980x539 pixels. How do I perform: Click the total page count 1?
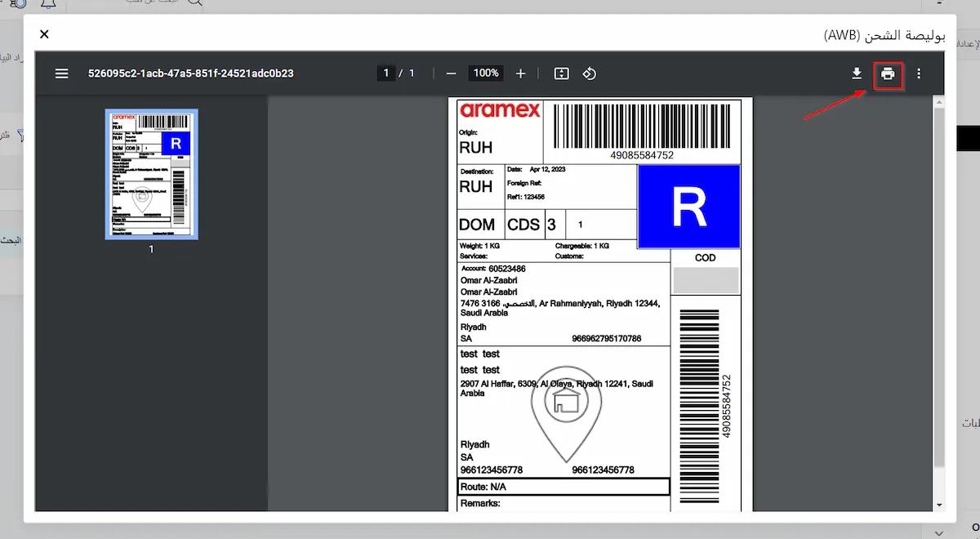click(412, 73)
